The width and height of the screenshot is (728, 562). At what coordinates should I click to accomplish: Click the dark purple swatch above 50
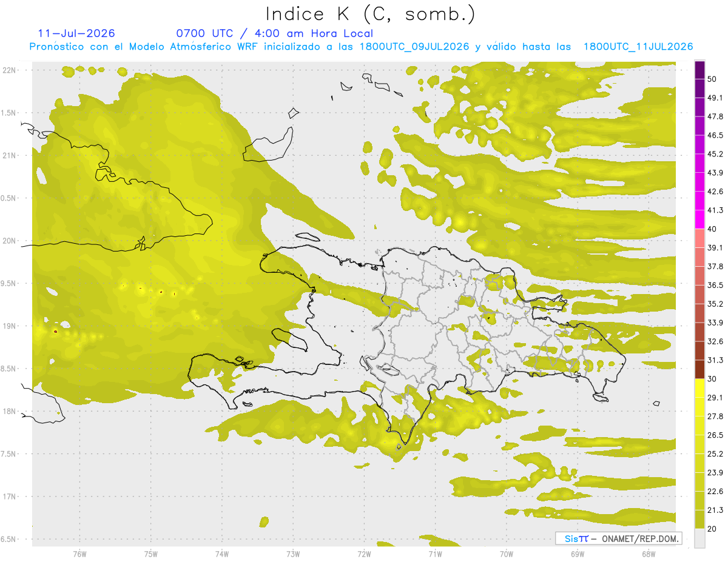click(700, 70)
